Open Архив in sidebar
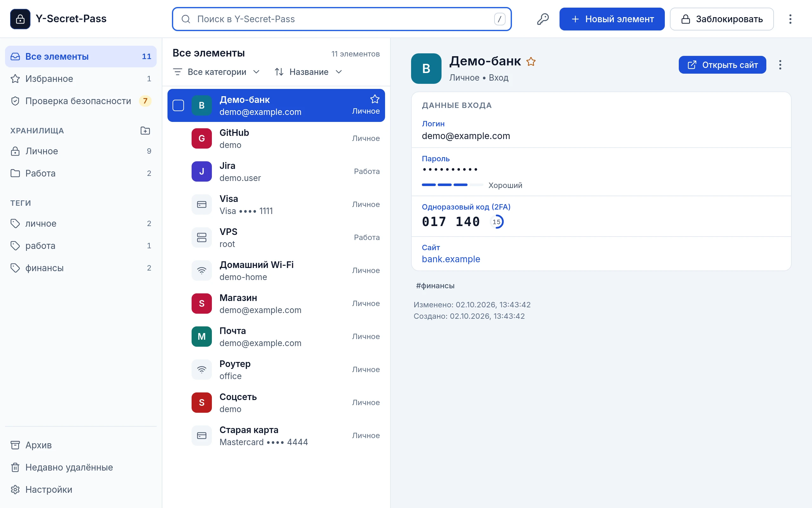The height and width of the screenshot is (508, 812). click(81, 445)
